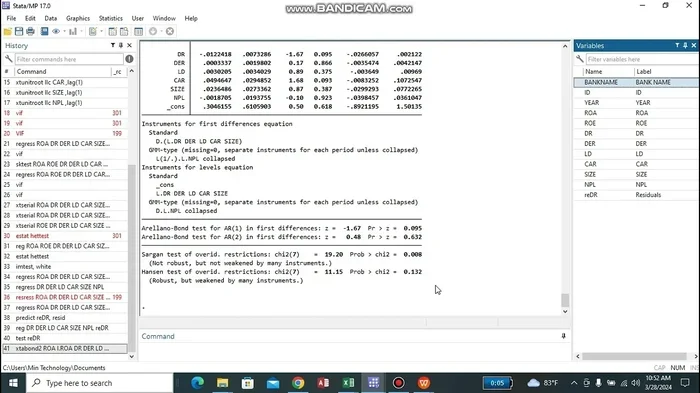Click the Open file folder icon
The height and width of the screenshot is (393, 700).
(x=8, y=31)
